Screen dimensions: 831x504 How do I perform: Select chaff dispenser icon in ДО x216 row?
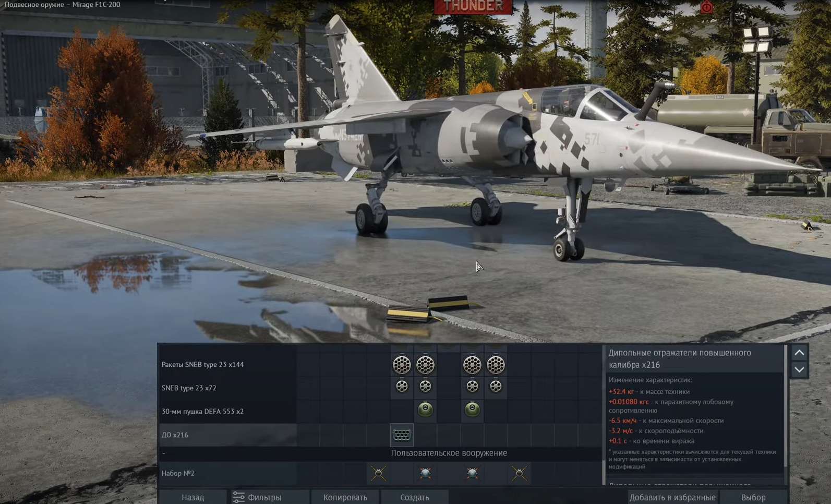402,435
